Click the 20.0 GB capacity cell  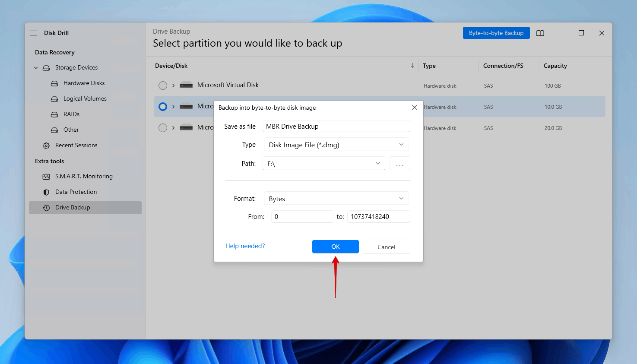point(553,128)
